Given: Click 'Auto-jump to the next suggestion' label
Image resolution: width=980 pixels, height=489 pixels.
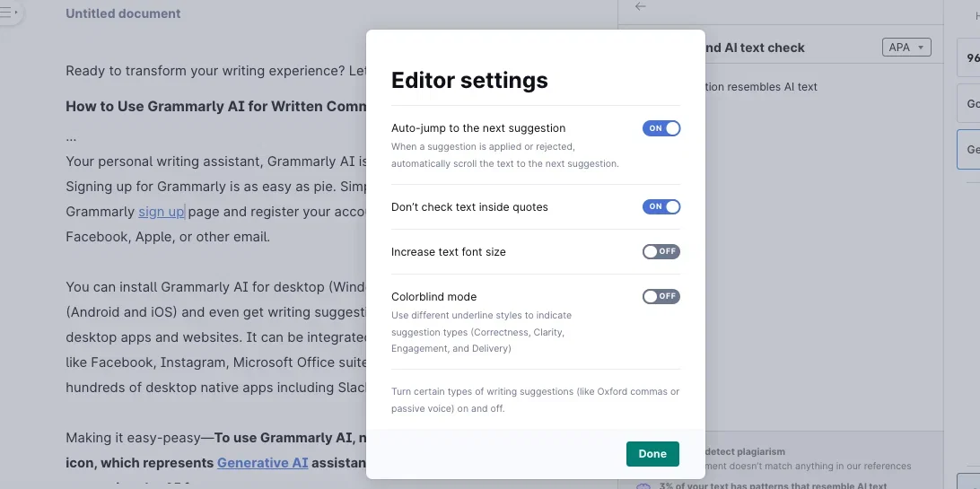Looking at the screenshot, I should (x=478, y=128).
